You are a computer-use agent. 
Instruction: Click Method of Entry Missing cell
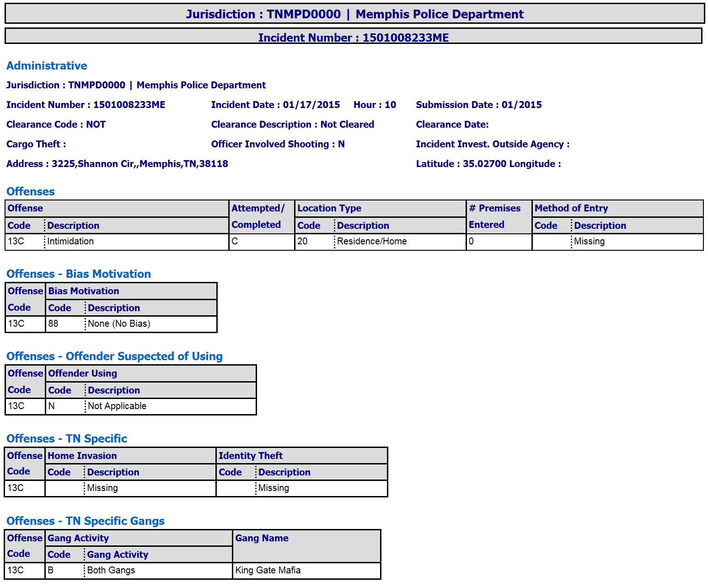tap(637, 242)
